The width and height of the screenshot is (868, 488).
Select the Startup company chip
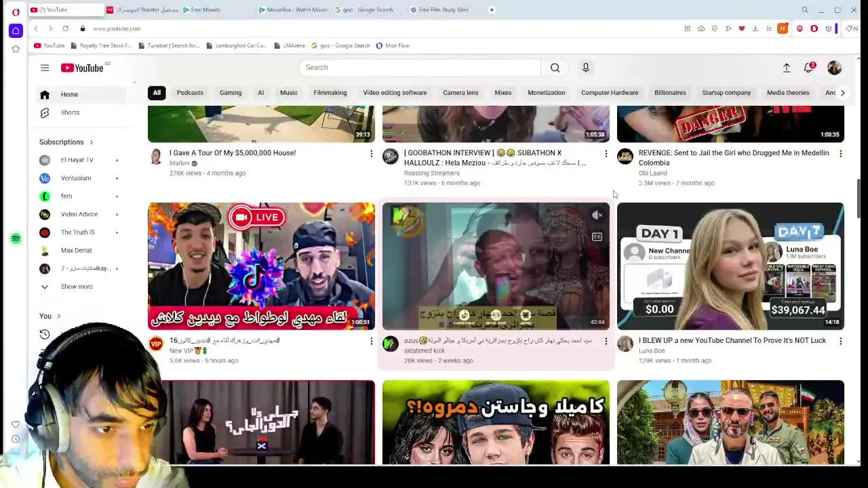[726, 93]
